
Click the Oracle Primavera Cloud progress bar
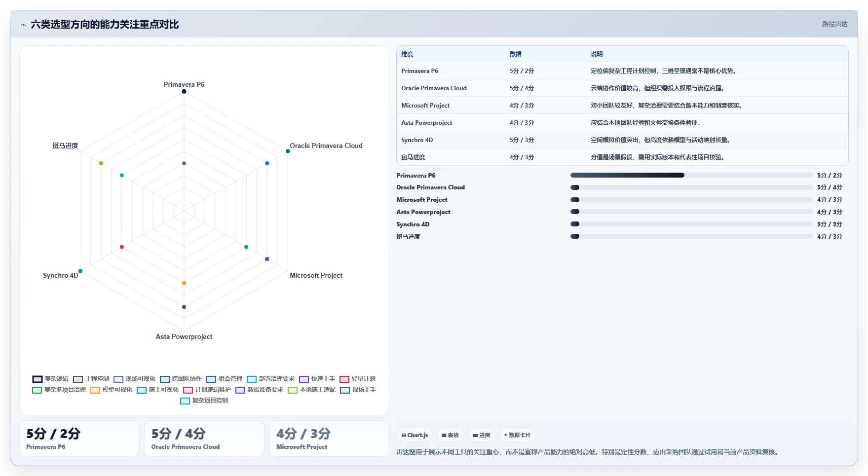point(691,187)
